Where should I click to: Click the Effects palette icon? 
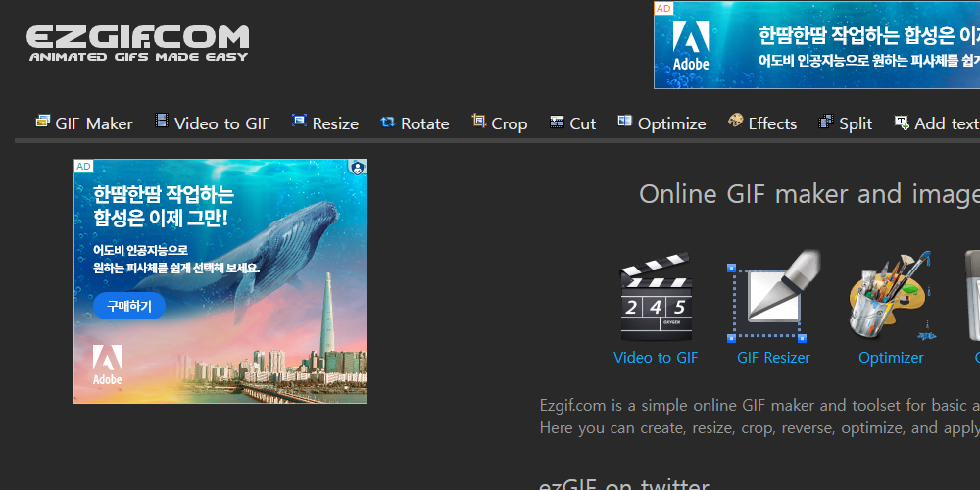tap(736, 121)
